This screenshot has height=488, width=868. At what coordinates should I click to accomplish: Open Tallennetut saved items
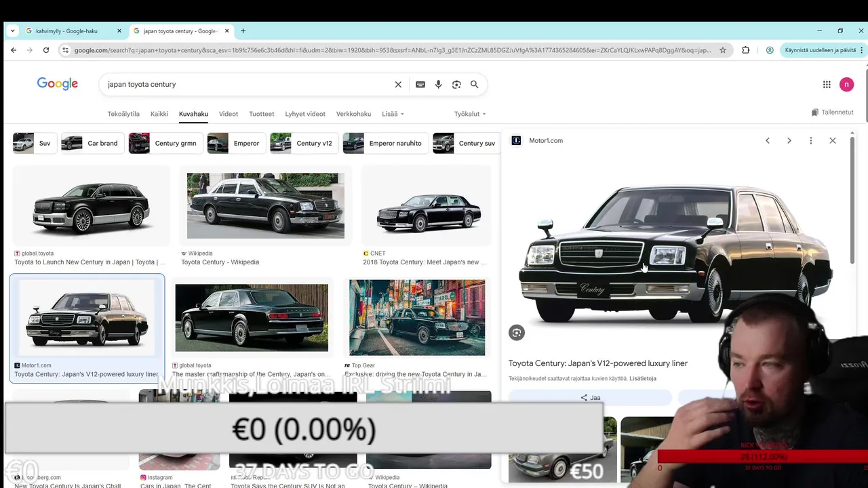tap(832, 113)
